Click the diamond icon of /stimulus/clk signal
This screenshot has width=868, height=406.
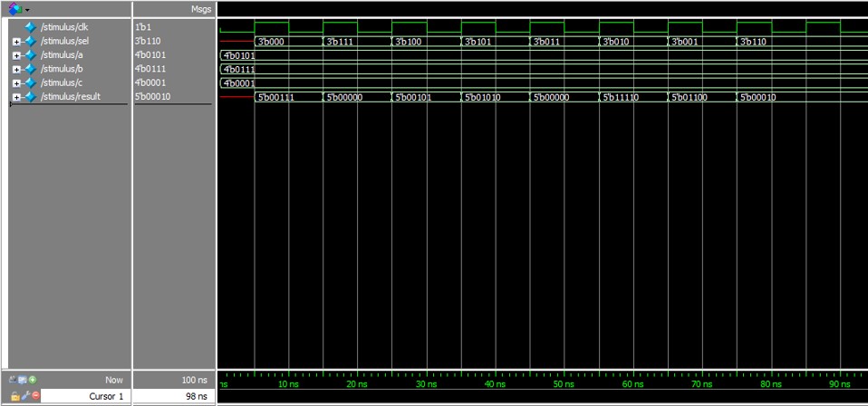tap(30, 27)
